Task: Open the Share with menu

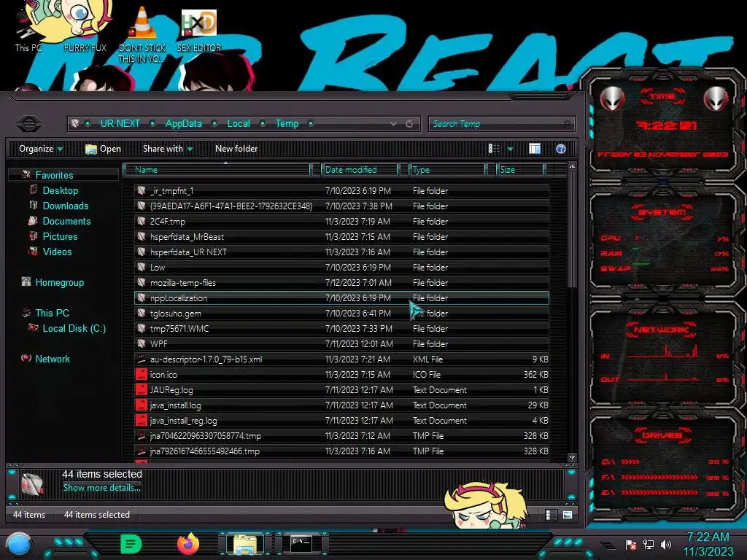Action: click(x=168, y=149)
